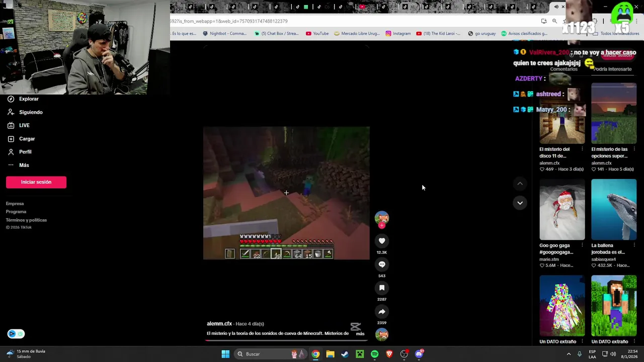Open Steam from the taskbar
The width and height of the screenshot is (644, 362).
click(345, 354)
